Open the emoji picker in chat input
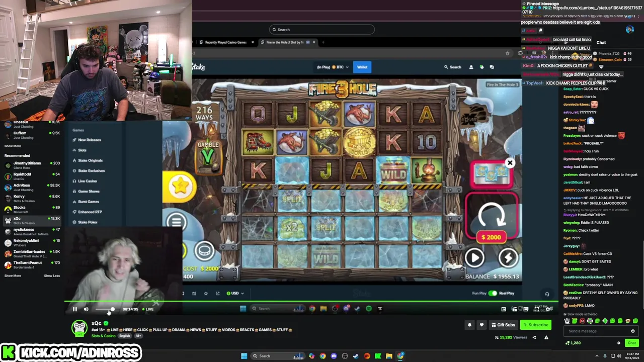 click(x=633, y=331)
